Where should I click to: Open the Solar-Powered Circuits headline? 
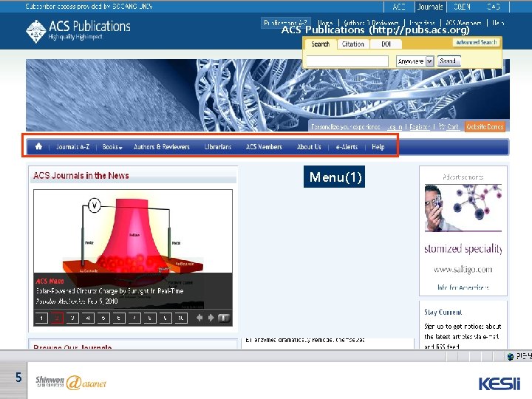[109, 291]
